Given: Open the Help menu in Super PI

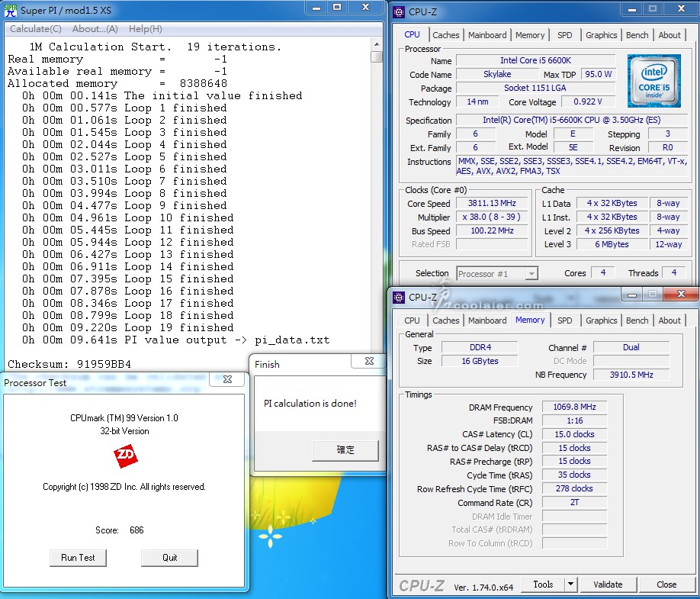Looking at the screenshot, I should point(146,29).
